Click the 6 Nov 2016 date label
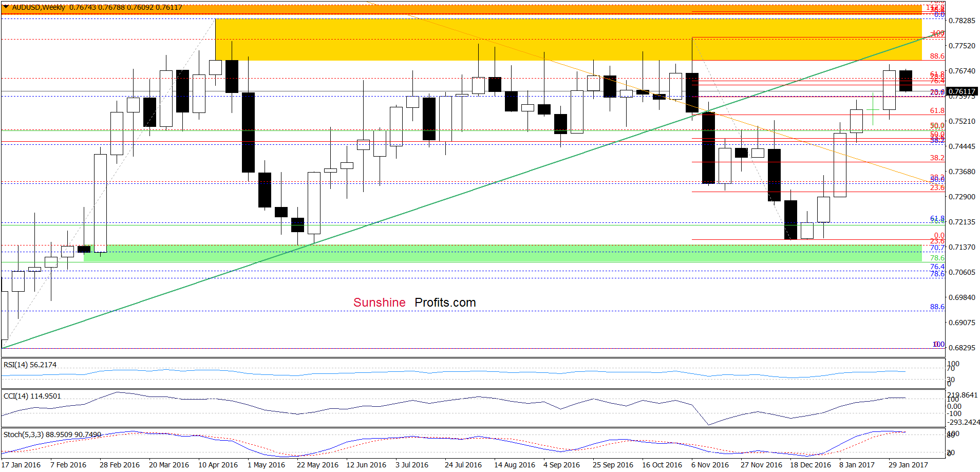 (x=710, y=465)
